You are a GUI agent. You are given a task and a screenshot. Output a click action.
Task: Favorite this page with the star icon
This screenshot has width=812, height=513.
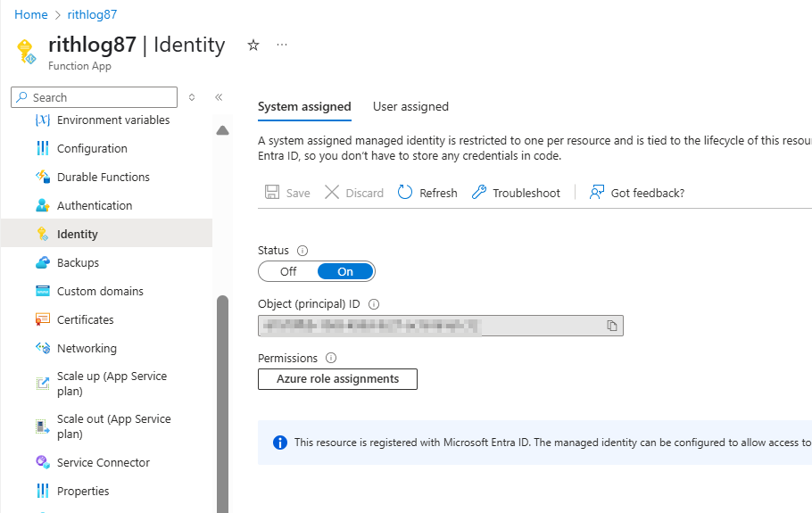point(253,45)
